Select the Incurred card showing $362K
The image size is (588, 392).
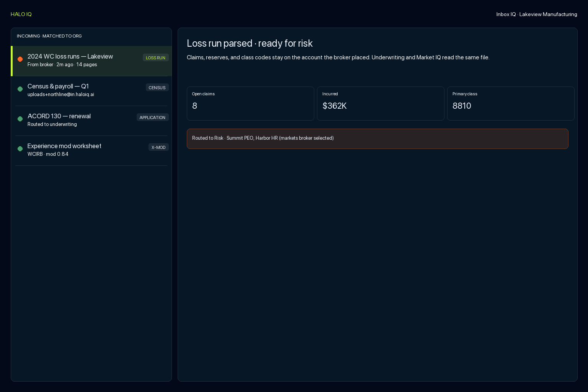point(381,103)
